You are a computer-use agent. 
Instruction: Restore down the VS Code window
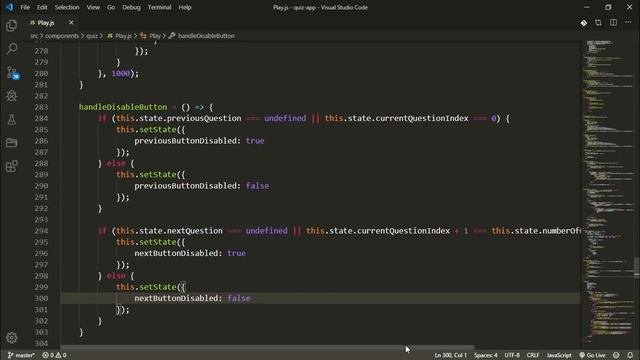(x=608, y=7)
